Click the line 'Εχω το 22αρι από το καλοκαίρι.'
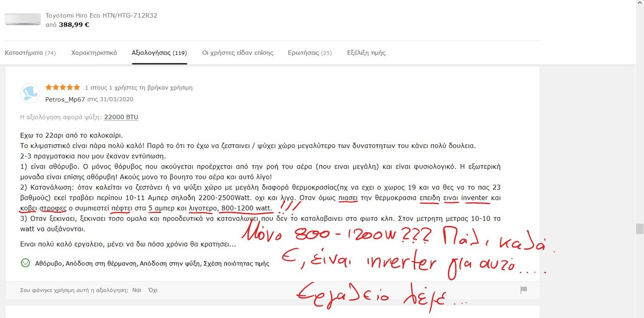This screenshot has width=644, height=318. pos(71,135)
